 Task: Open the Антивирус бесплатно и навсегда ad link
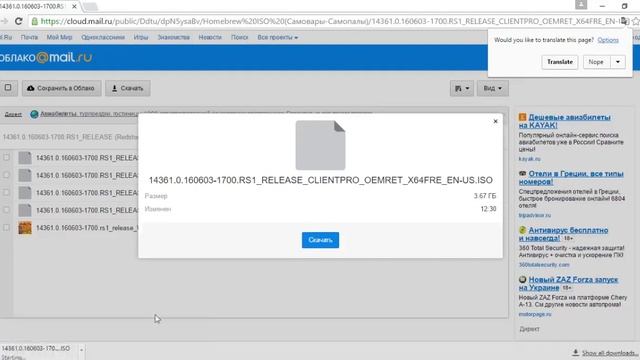tap(563, 234)
